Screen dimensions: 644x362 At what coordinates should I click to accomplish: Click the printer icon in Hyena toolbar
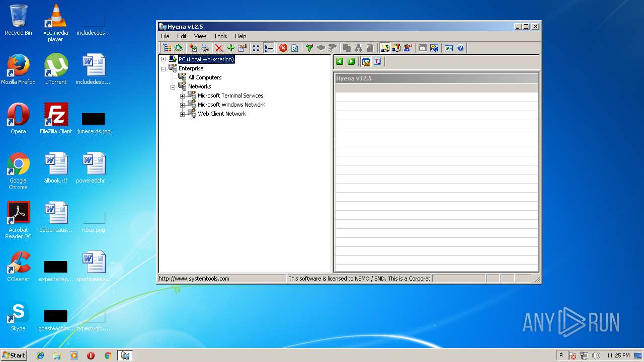coord(205,48)
